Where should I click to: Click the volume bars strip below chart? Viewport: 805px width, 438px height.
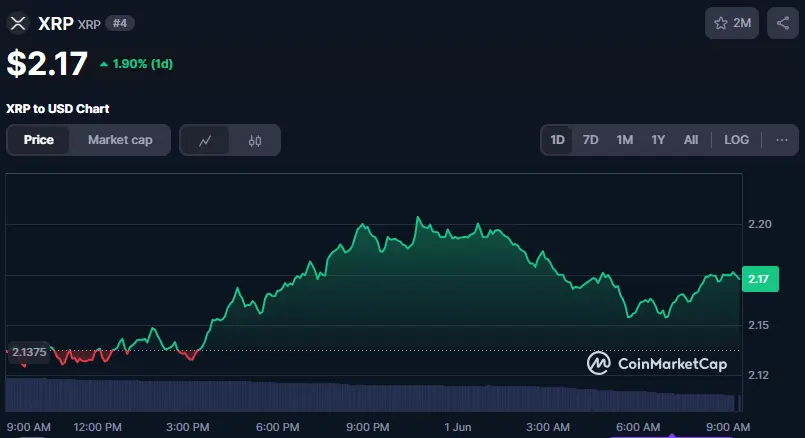point(370,394)
